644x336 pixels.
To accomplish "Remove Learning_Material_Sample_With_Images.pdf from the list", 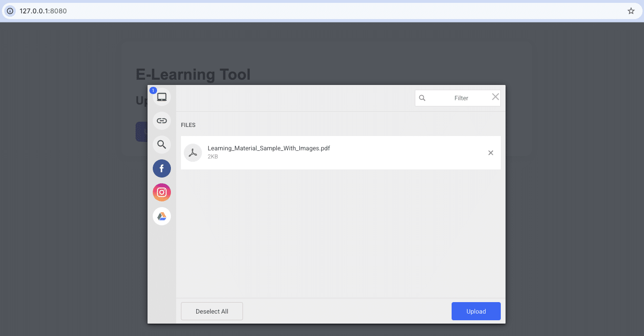I will (x=490, y=153).
